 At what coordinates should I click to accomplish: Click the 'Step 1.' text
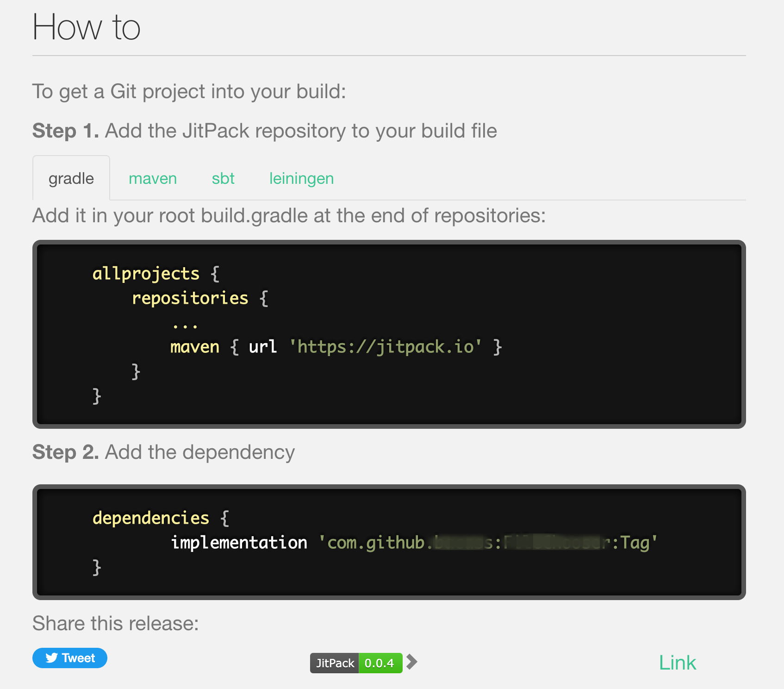click(x=66, y=131)
